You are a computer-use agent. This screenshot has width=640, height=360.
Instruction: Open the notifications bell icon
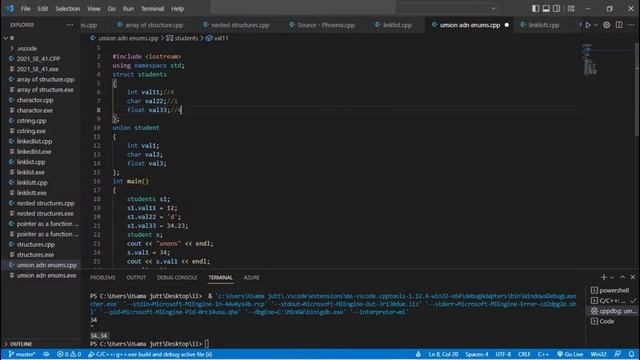click(631, 354)
